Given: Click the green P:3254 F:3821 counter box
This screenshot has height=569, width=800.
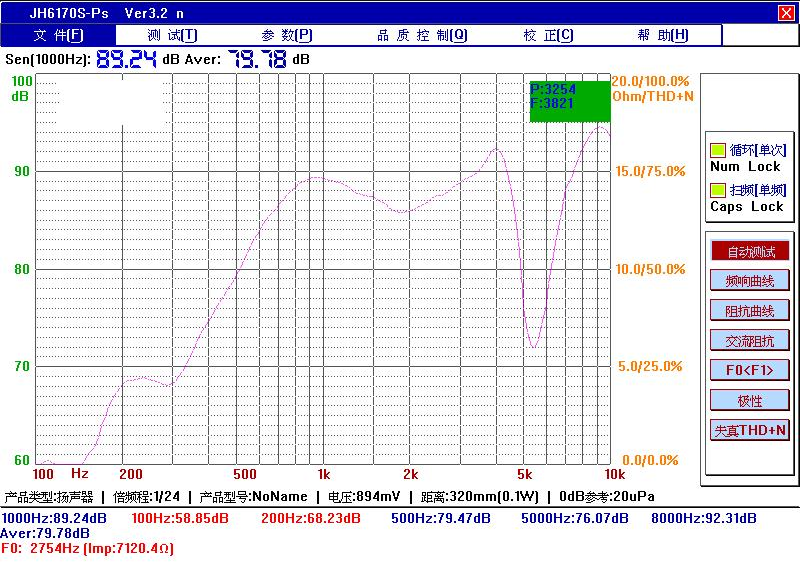Looking at the screenshot, I should pyautogui.click(x=569, y=101).
